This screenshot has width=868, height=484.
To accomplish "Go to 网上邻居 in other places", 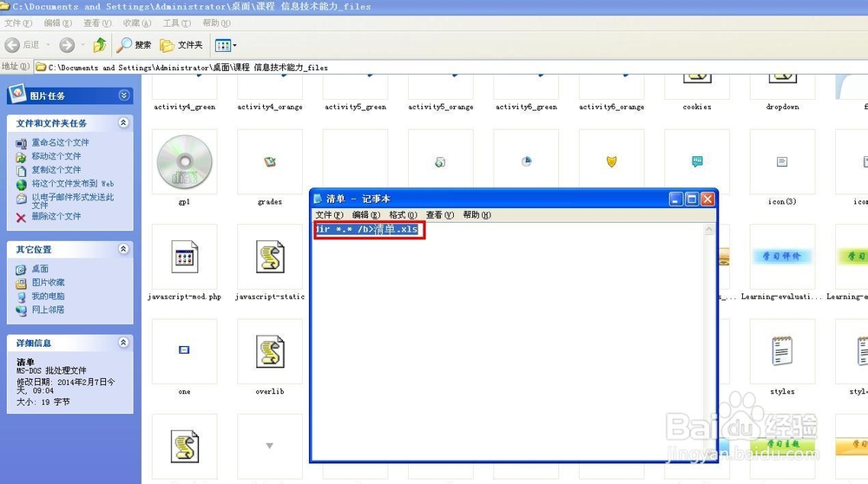I will coord(48,310).
